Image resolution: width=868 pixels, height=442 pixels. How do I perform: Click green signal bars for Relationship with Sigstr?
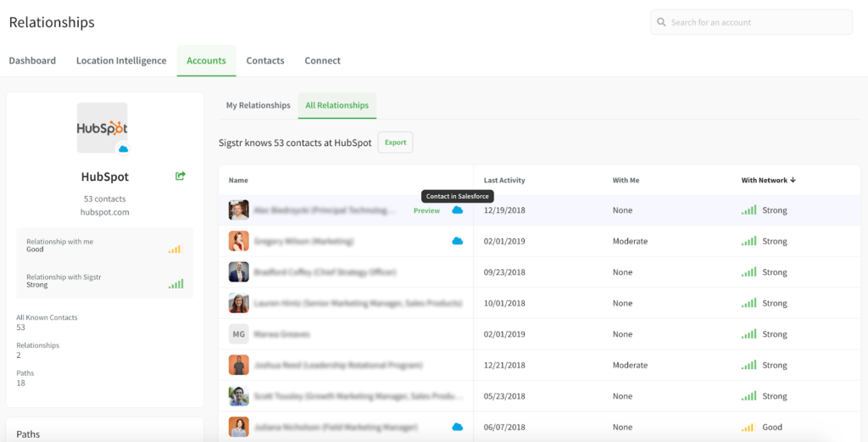(x=176, y=284)
